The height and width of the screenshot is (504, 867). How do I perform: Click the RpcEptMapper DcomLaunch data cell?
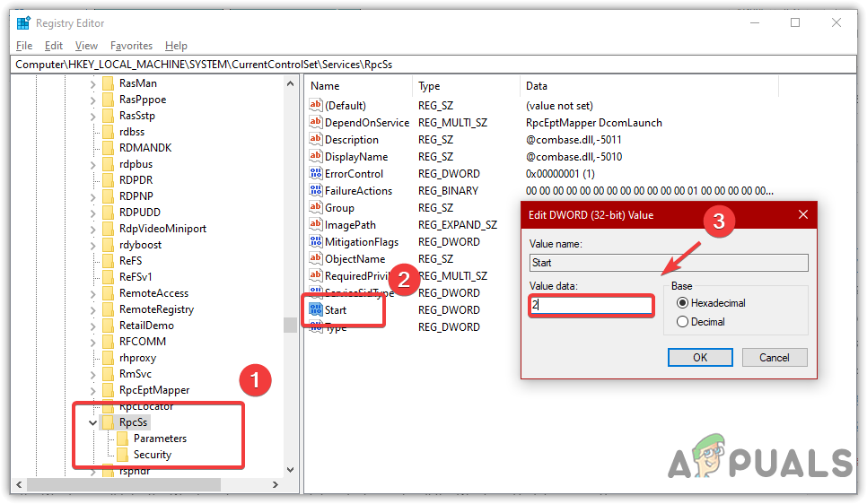tap(594, 123)
